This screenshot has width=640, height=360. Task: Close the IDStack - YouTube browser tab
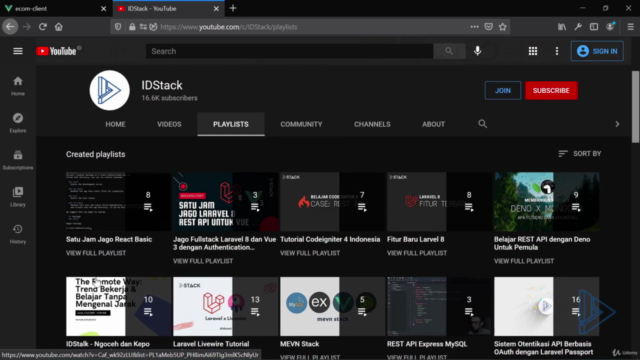216,8
